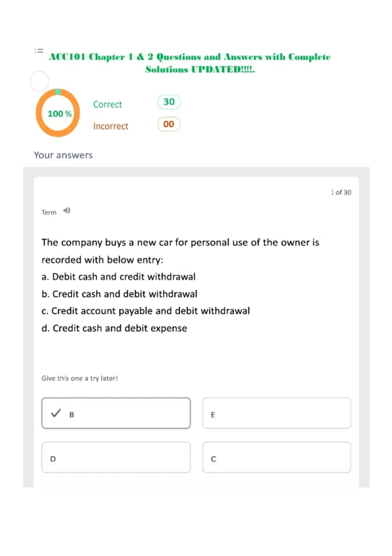392x556 pixels.
Task: Select answer option E
Action: 277,413
